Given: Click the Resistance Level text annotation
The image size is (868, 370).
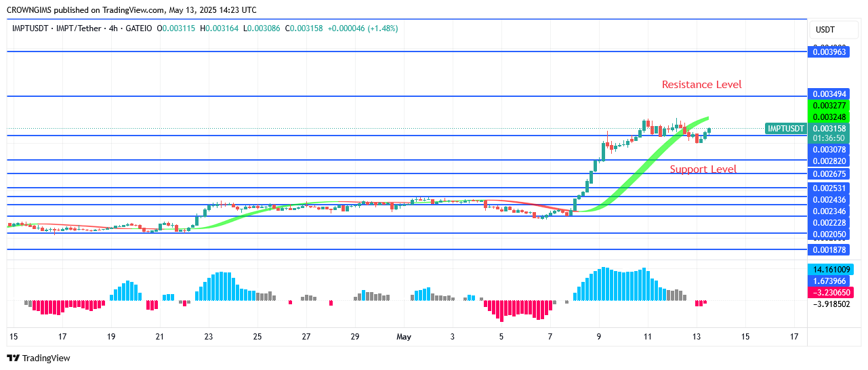Looking at the screenshot, I should (701, 85).
